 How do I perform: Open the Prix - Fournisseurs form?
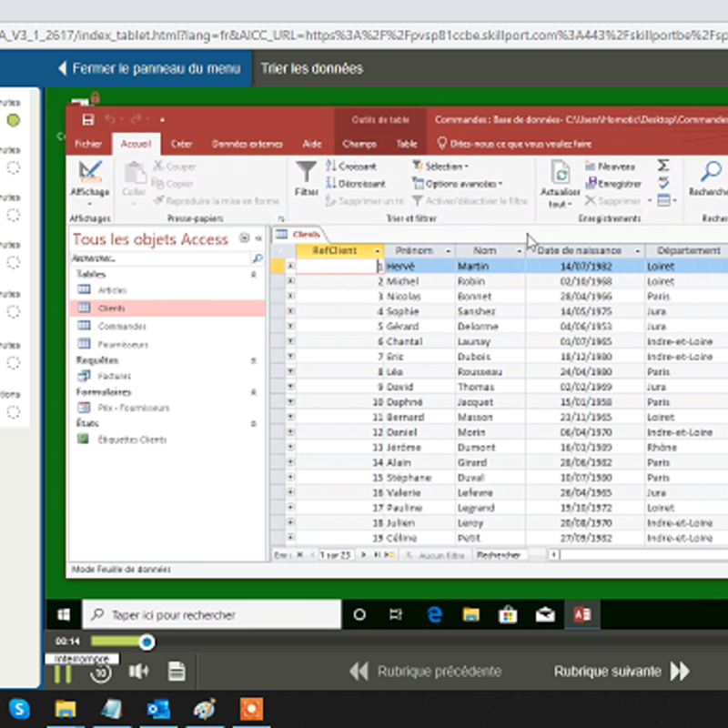coord(133,408)
